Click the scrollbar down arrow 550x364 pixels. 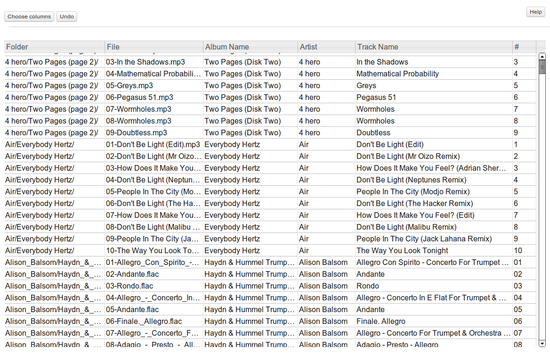542,344
